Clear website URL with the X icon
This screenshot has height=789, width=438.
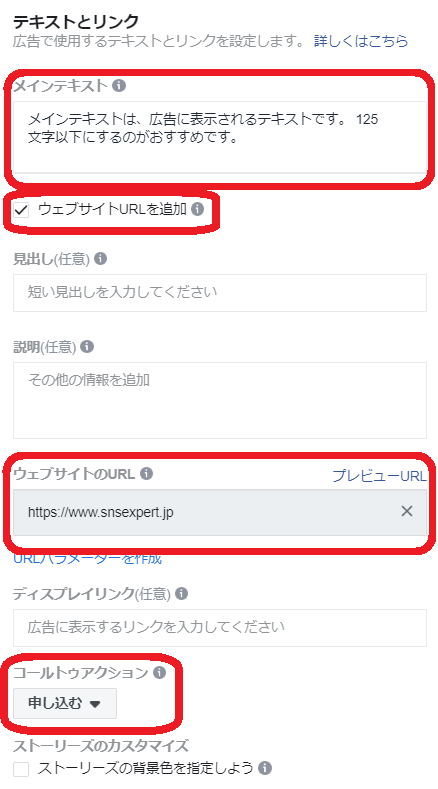[x=407, y=511]
